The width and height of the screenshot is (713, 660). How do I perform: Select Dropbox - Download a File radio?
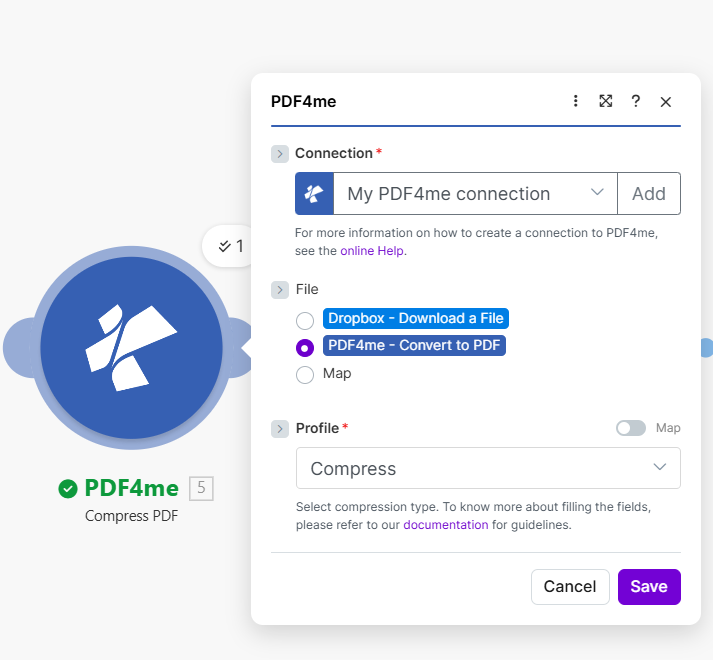pyautogui.click(x=305, y=321)
